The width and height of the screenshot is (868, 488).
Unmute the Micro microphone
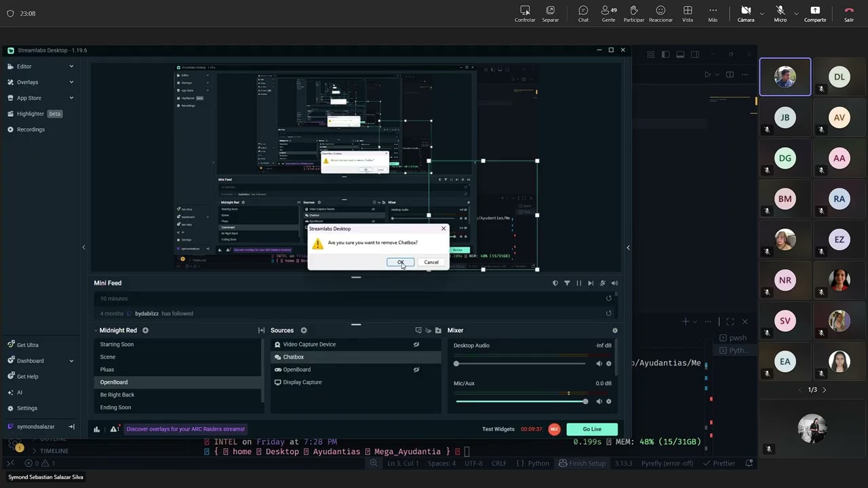click(781, 14)
